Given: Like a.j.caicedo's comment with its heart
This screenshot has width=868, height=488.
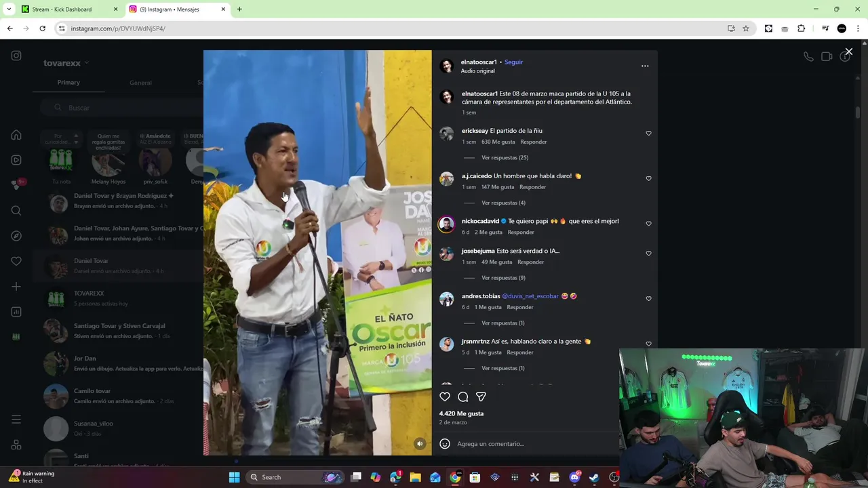Looking at the screenshot, I should tap(648, 179).
